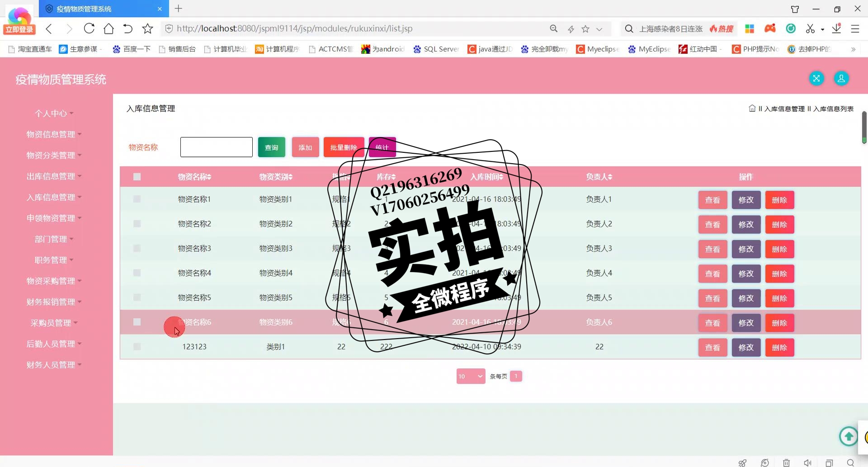Viewport: 868px width, 467px height.
Task: Click 修改 for row 物资名称3
Action: click(x=746, y=249)
